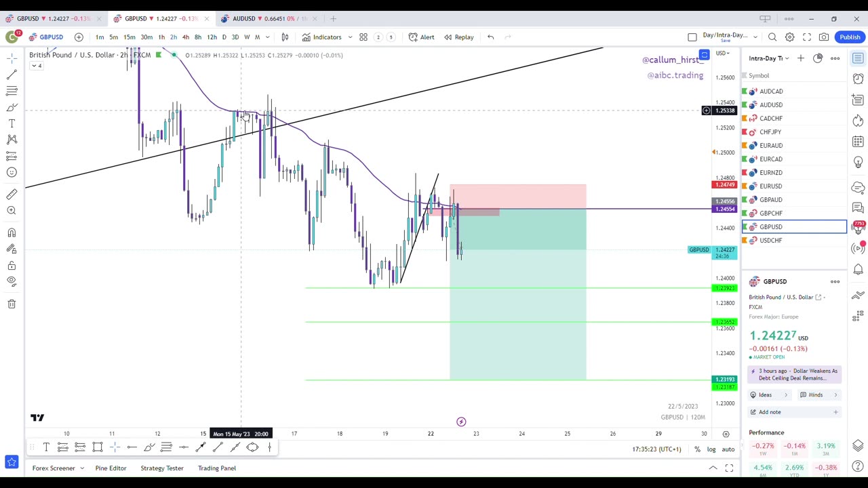Toggle log scale button
This screenshot has width=868, height=488.
click(x=711, y=449)
